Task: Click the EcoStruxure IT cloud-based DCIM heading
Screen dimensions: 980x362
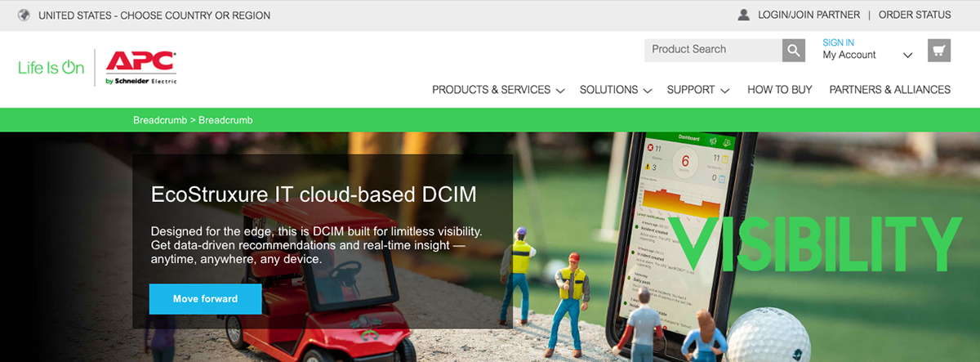Action: (x=314, y=194)
